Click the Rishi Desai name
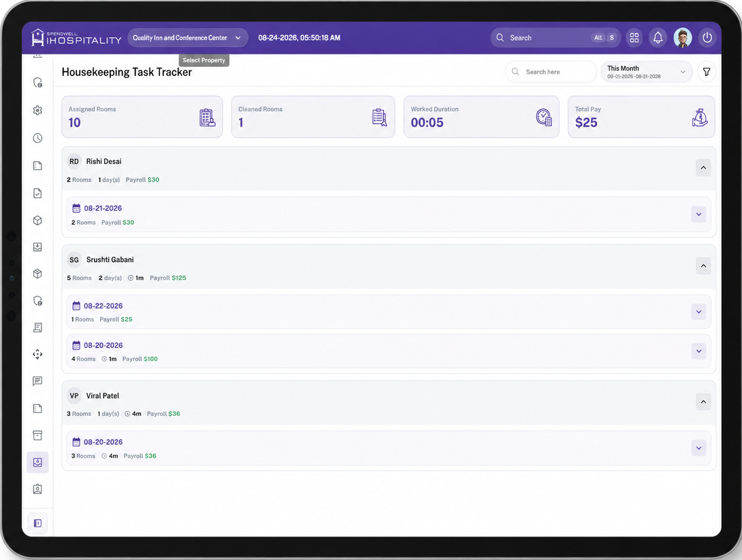742x560 pixels. click(104, 162)
